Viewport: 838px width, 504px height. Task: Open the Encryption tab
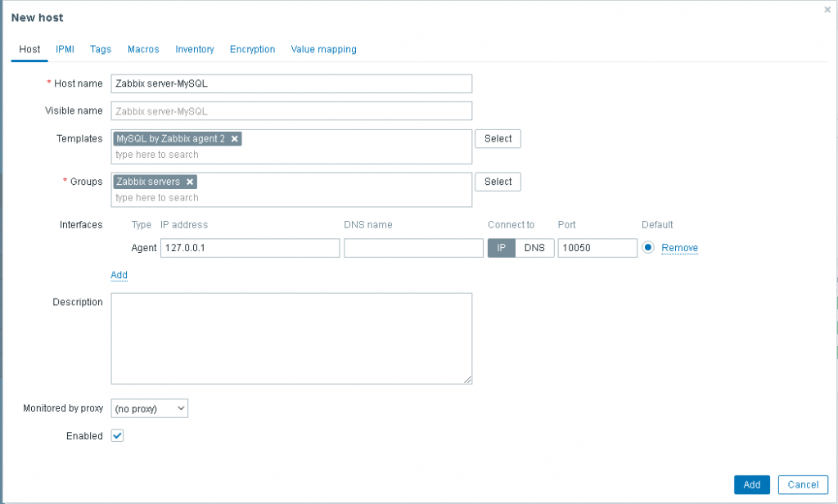coord(252,49)
